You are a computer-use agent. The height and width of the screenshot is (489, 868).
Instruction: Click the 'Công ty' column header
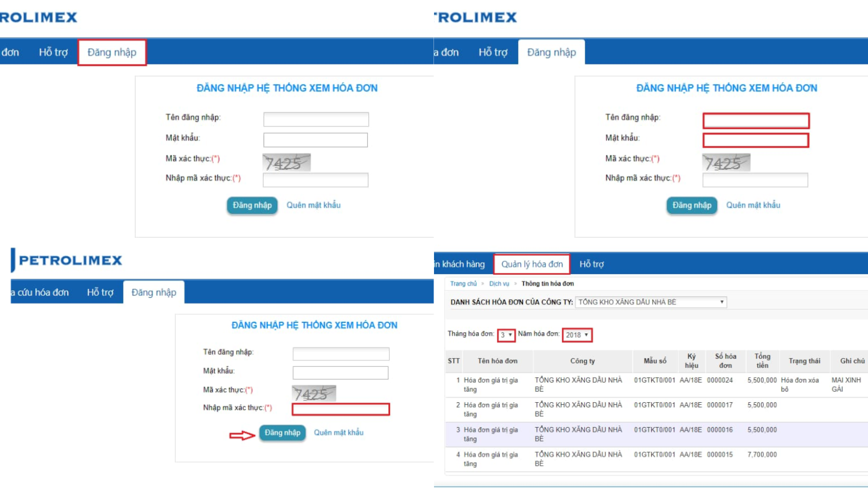(583, 361)
